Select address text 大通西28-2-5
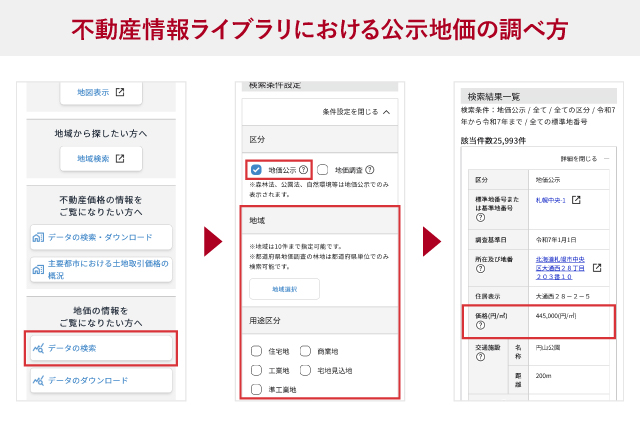 click(562, 296)
